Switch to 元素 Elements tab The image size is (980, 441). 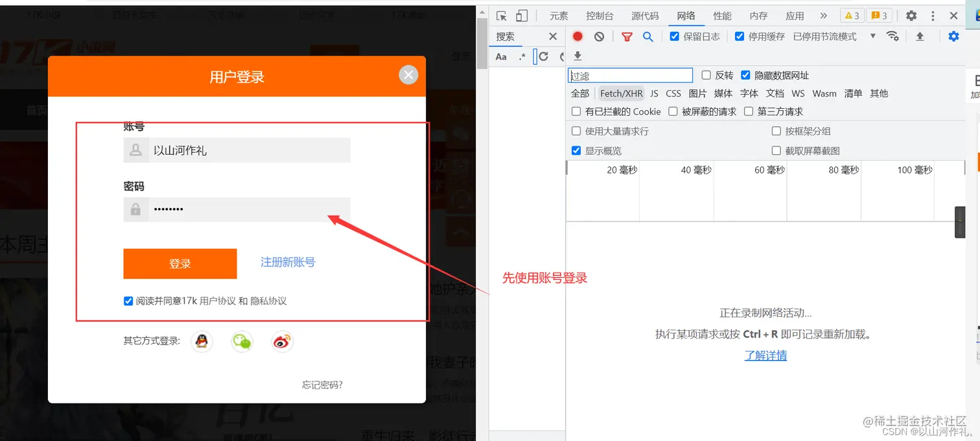pyautogui.click(x=559, y=16)
